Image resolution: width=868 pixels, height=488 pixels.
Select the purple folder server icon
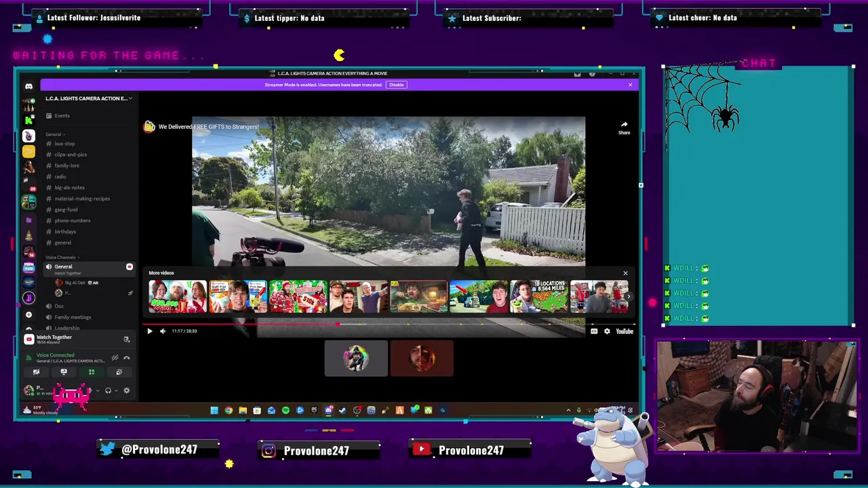28,220
